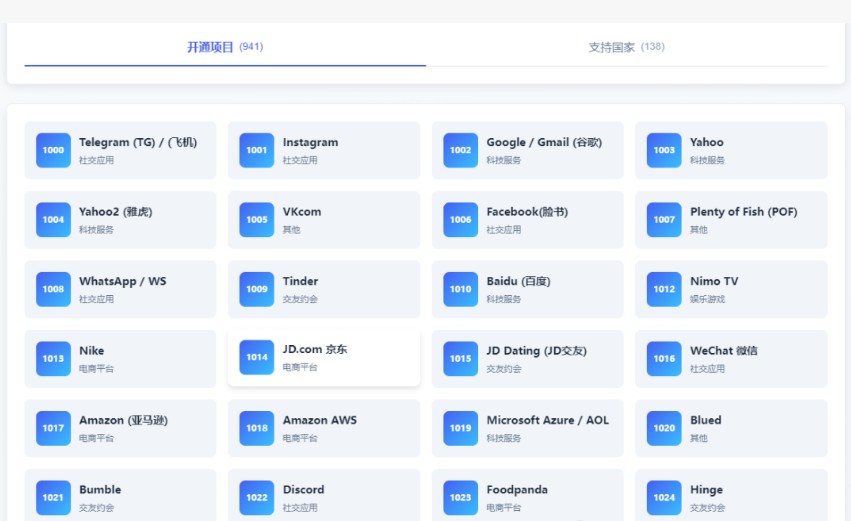This screenshot has height=521, width=851.
Task: Open the Yahoo project card
Action: (731, 150)
